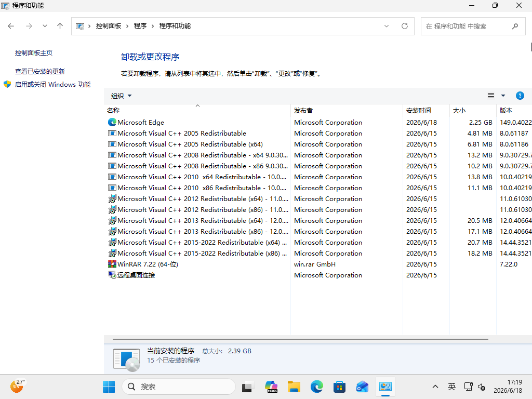Image resolution: width=532 pixels, height=399 pixels.
Task: Show hidden tray icons chevron
Action: (x=435, y=387)
